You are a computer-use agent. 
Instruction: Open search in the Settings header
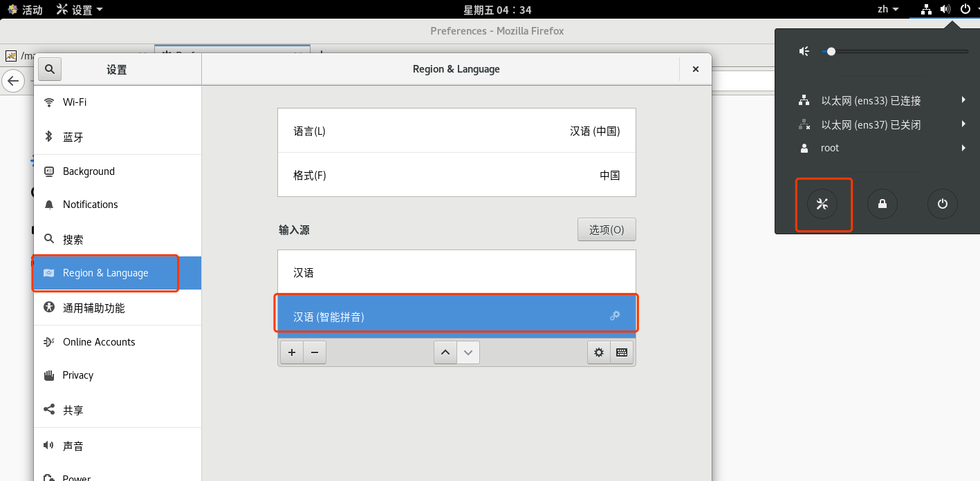pos(49,68)
